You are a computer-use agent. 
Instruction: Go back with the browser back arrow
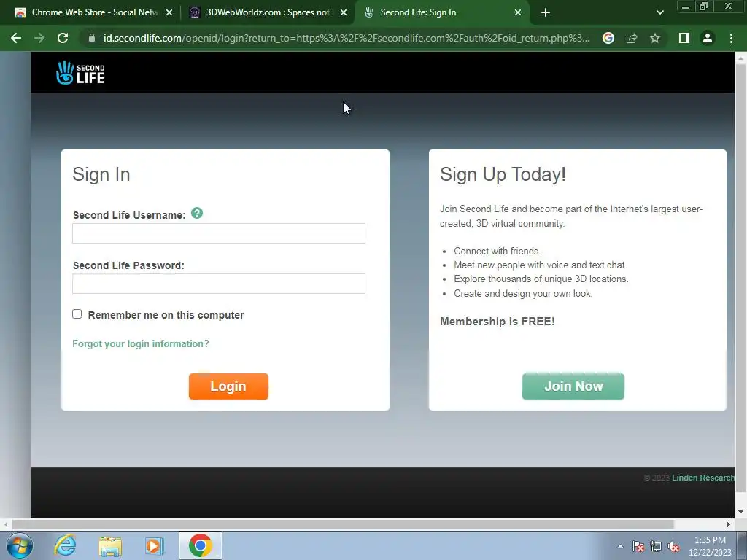coord(16,38)
